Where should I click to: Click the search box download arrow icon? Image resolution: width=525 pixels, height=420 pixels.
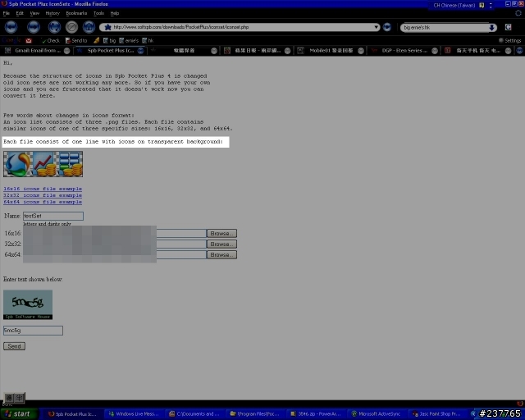[492, 27]
